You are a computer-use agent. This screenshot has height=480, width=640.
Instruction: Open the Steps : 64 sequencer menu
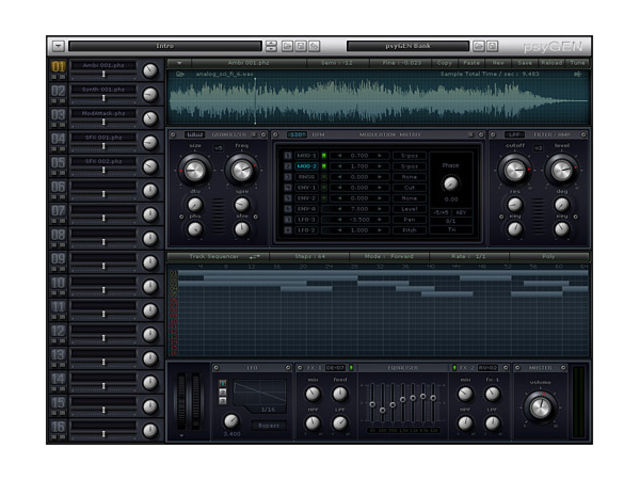coord(309,256)
